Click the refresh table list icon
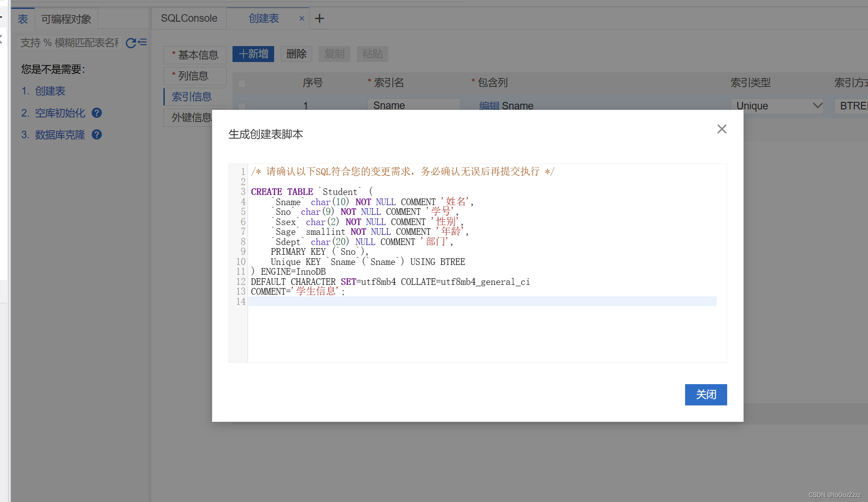 131,43
